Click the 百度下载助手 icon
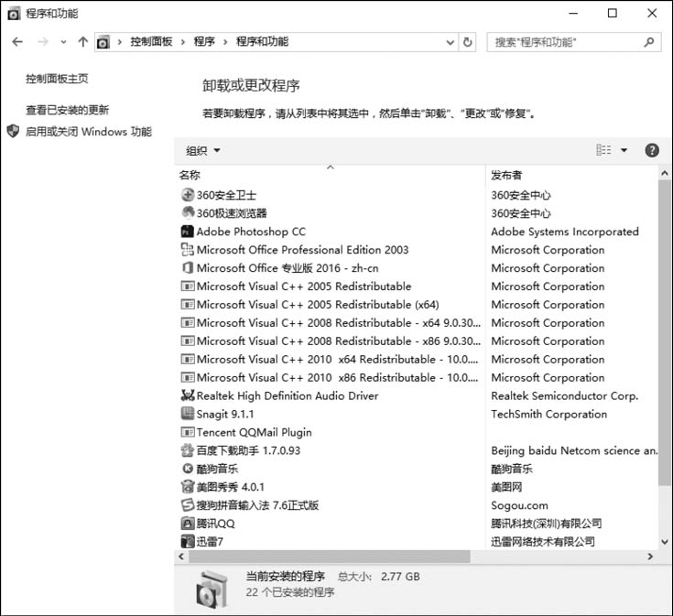 [x=188, y=450]
